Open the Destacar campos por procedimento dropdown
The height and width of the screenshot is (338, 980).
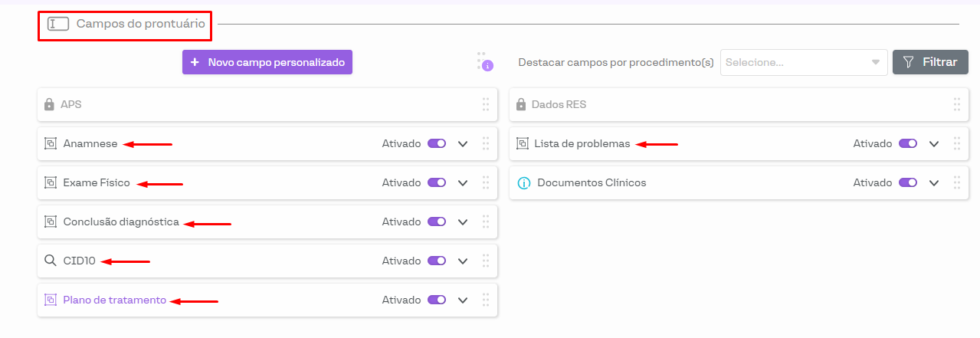[x=803, y=62]
